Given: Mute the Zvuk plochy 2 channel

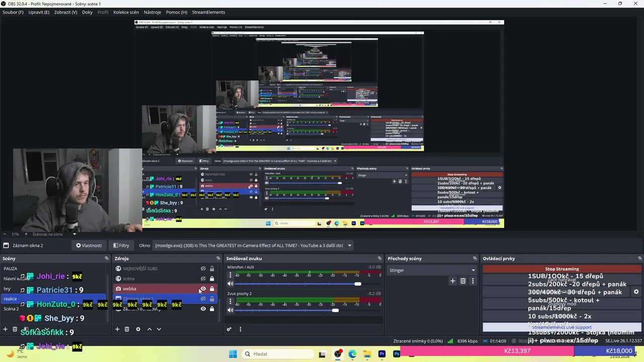Looking at the screenshot, I should (x=230, y=310).
